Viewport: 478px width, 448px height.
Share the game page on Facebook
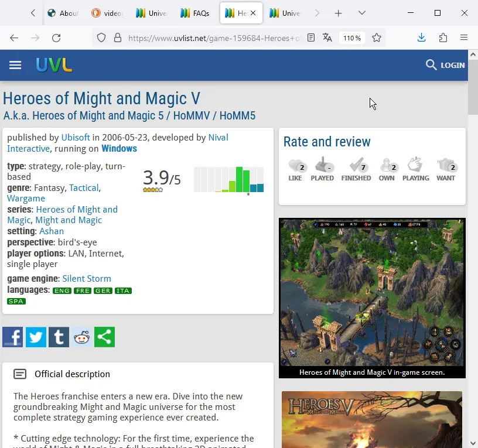click(12, 337)
